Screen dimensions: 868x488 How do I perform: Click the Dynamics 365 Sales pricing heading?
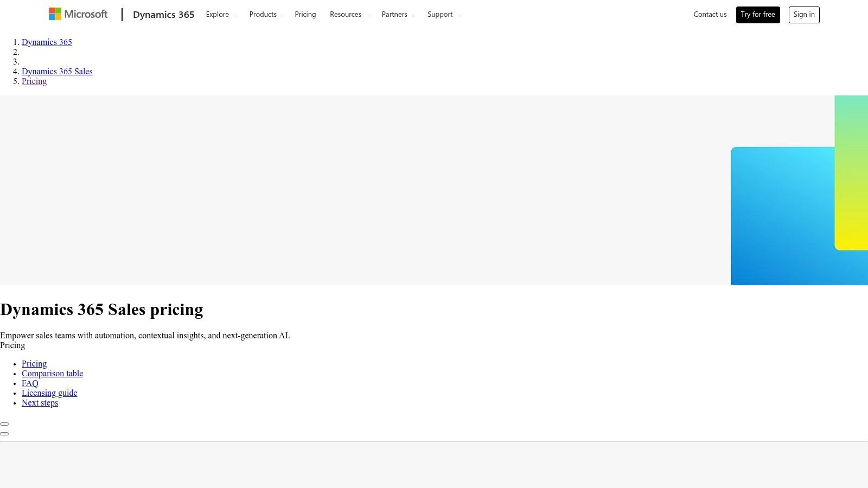click(101, 310)
